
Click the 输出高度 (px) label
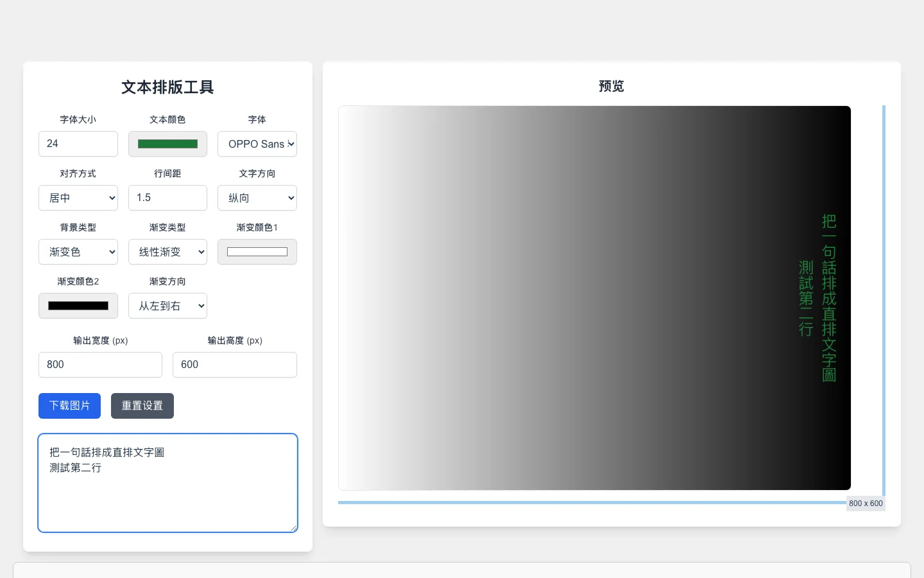pyautogui.click(x=235, y=340)
